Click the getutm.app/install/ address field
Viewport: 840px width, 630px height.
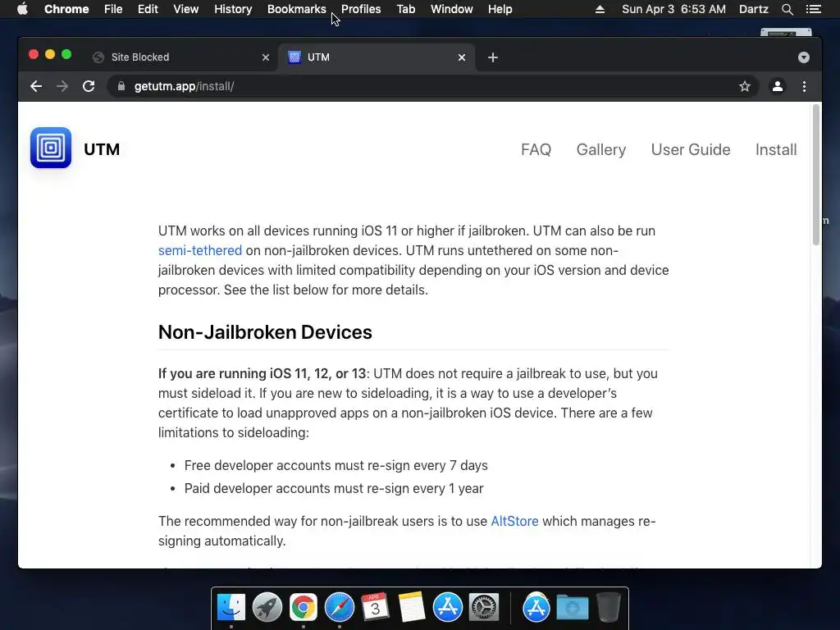tap(433, 86)
